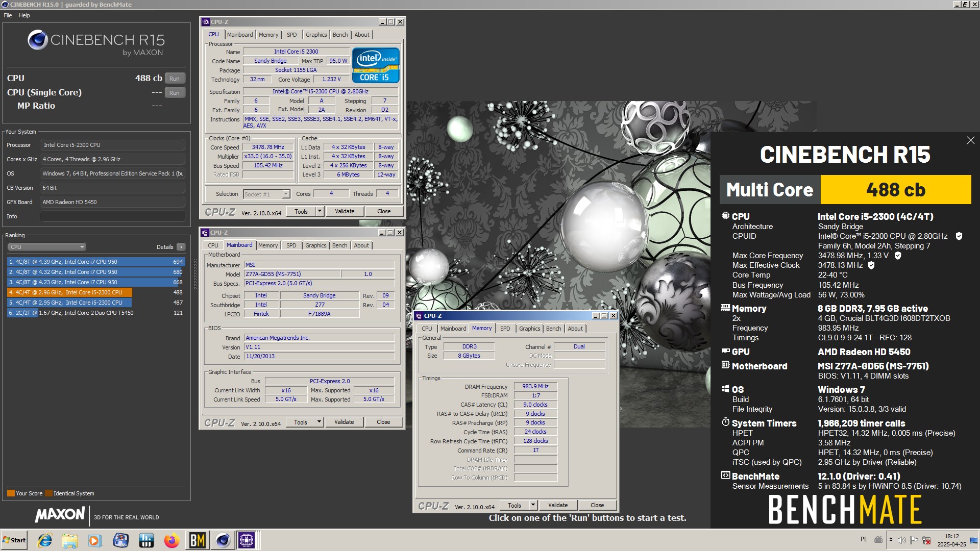This screenshot has width=980, height=551.
Task: Click Validate in the Memory CPU-Z window
Action: coord(558,505)
